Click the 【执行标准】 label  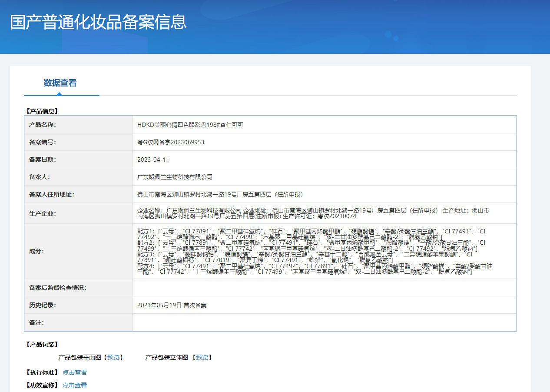click(x=41, y=372)
